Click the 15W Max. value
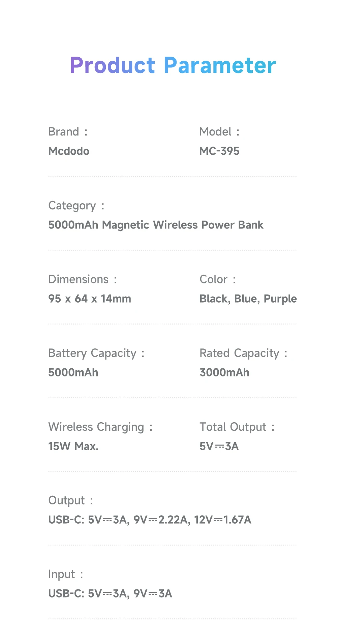Screen dimensions: 337x644 coord(73,446)
